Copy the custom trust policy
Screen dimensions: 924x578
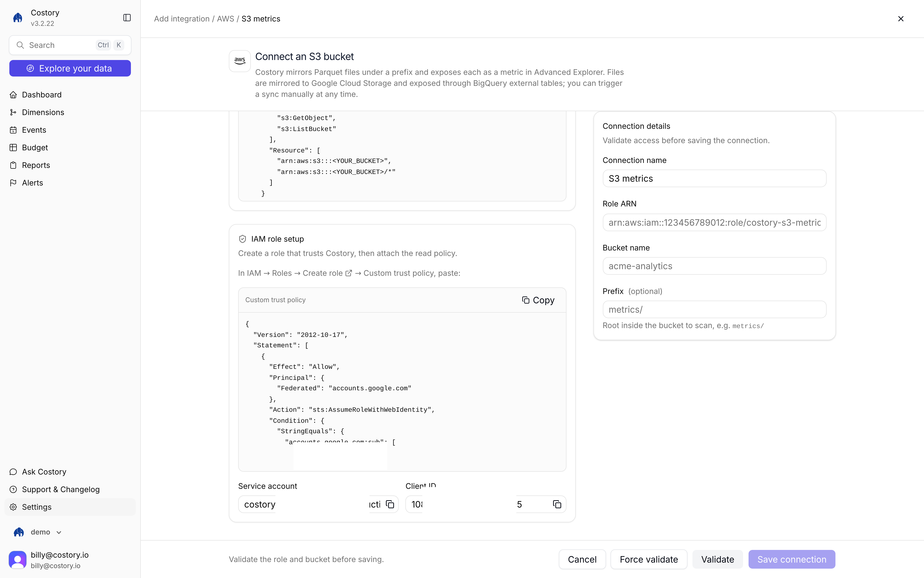538,300
